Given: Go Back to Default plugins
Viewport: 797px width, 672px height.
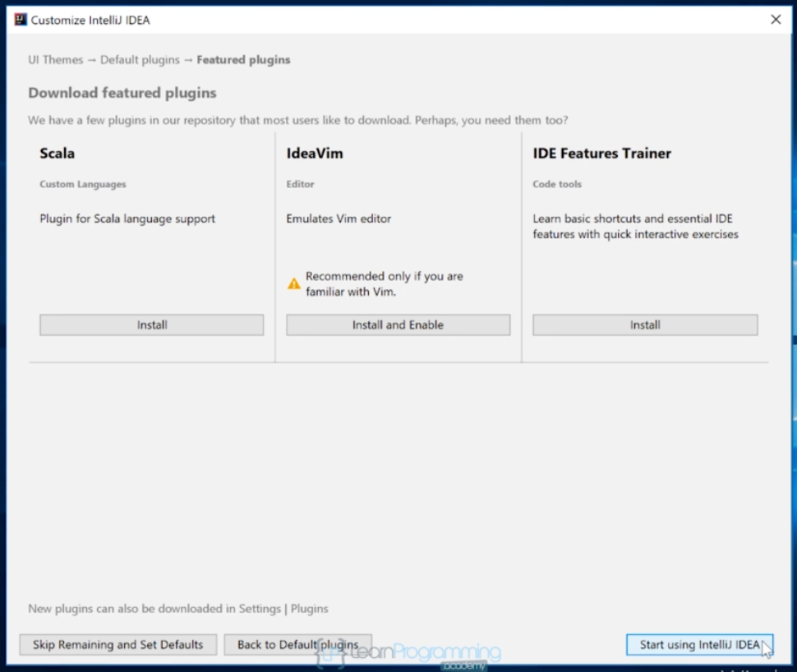Looking at the screenshot, I should tap(298, 645).
